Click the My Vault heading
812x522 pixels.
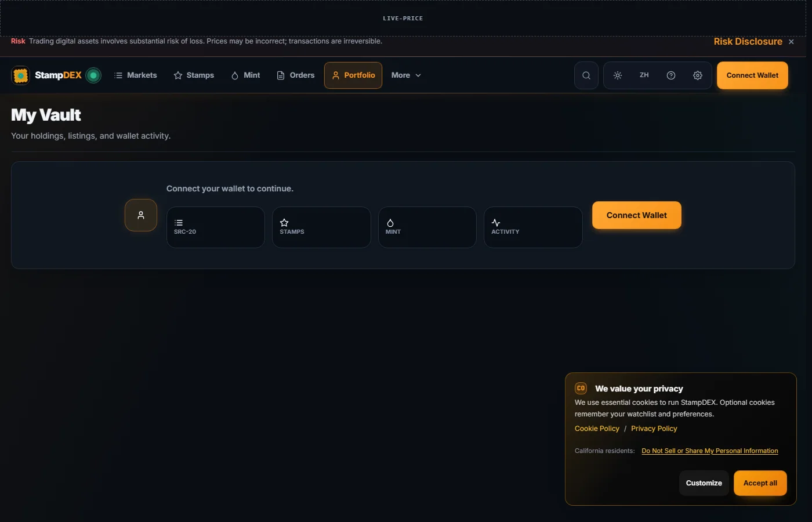[x=46, y=115]
